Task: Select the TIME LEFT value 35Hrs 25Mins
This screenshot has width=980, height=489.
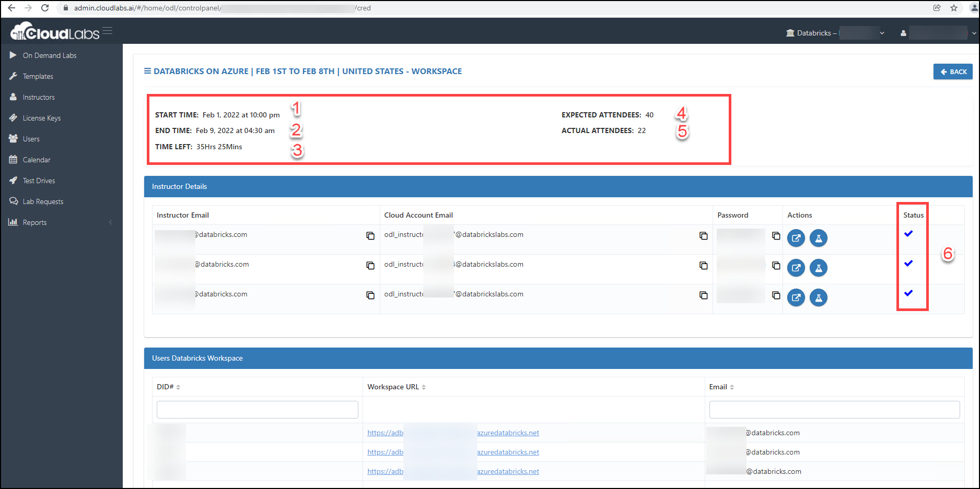Action: tap(219, 147)
